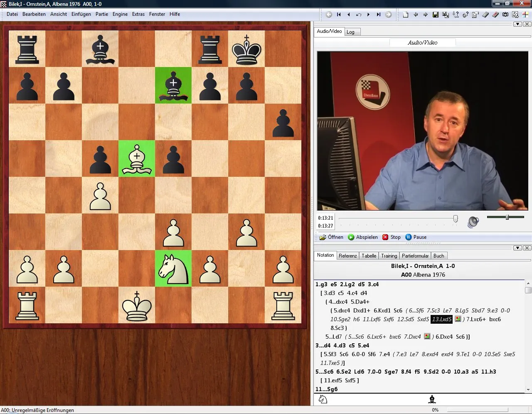
Task: Save the game with floppy icon
Action: click(x=435, y=15)
